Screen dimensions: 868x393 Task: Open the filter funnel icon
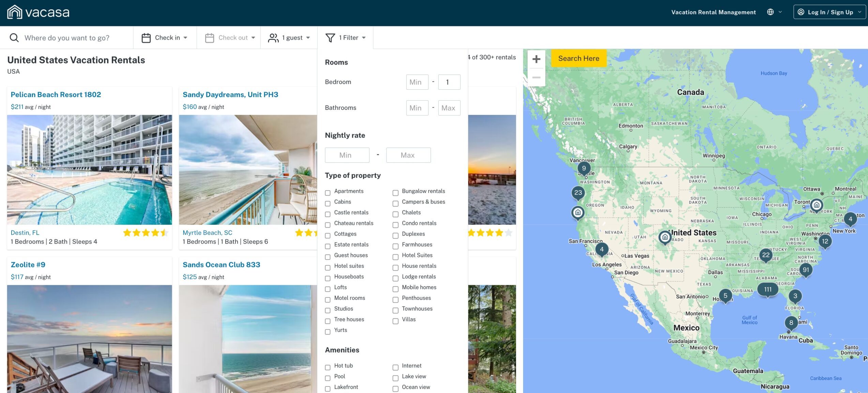click(x=330, y=38)
